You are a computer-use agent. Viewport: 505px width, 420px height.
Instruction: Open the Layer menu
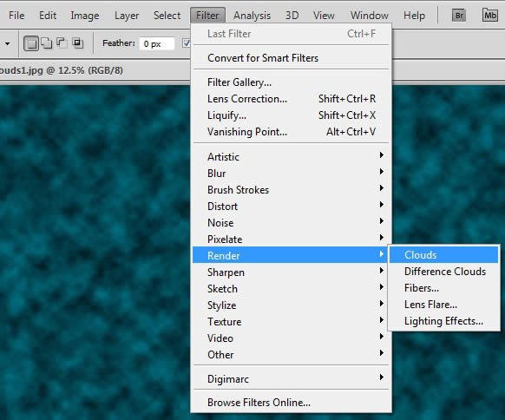click(x=127, y=15)
